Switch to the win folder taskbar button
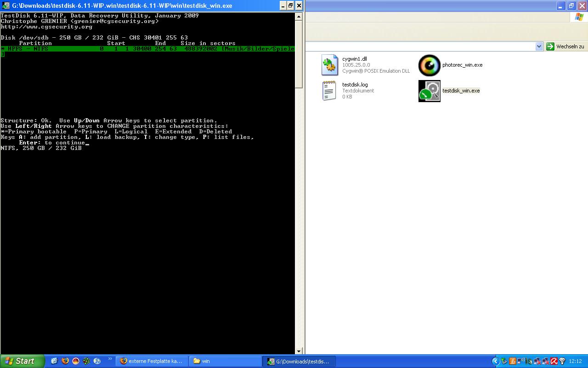Viewport: 588px width, 368px height. 225,361
